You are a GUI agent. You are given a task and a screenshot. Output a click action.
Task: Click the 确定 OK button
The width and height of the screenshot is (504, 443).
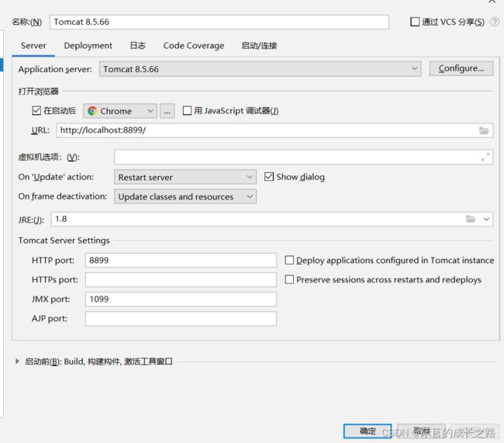pyautogui.click(x=368, y=431)
